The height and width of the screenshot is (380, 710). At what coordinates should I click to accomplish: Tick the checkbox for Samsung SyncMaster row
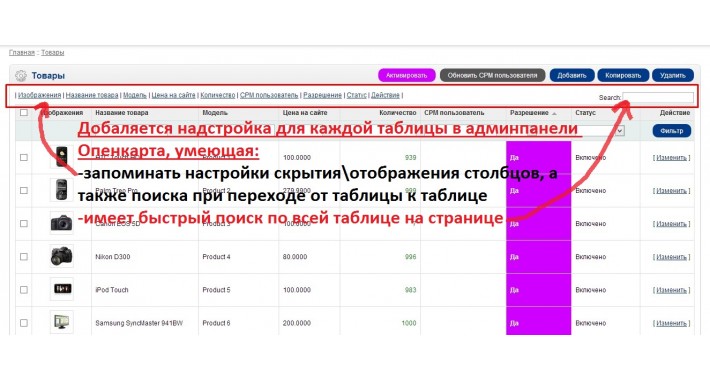click(x=24, y=323)
